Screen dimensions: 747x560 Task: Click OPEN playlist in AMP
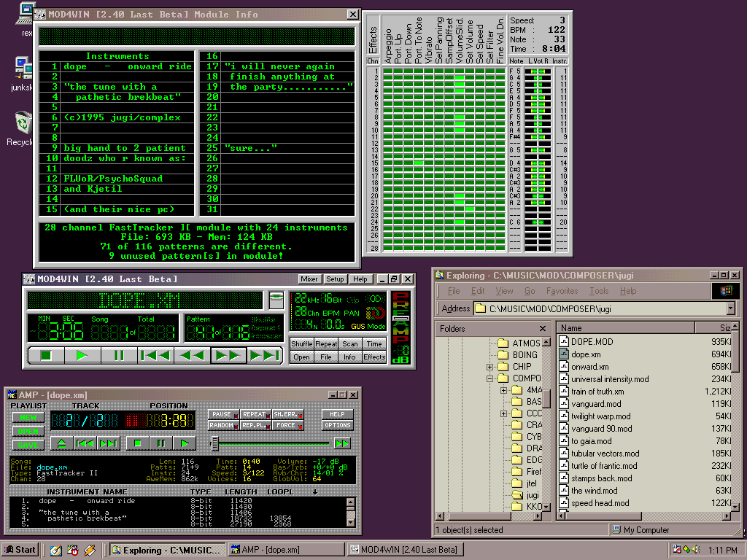28,432
